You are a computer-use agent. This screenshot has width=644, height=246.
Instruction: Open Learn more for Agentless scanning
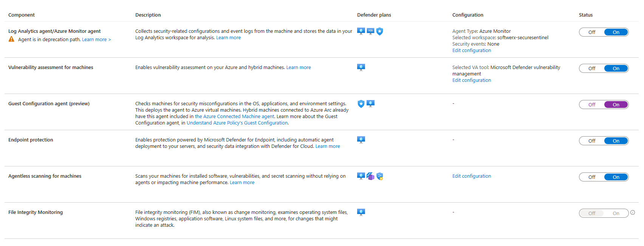242,183
